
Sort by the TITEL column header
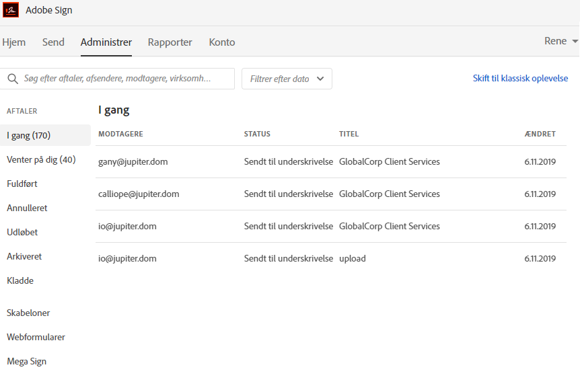(x=349, y=134)
